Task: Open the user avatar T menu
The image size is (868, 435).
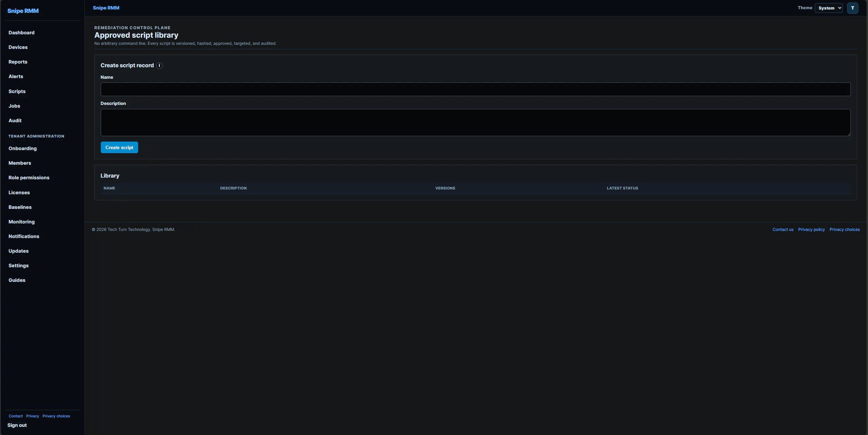Action: pyautogui.click(x=852, y=8)
